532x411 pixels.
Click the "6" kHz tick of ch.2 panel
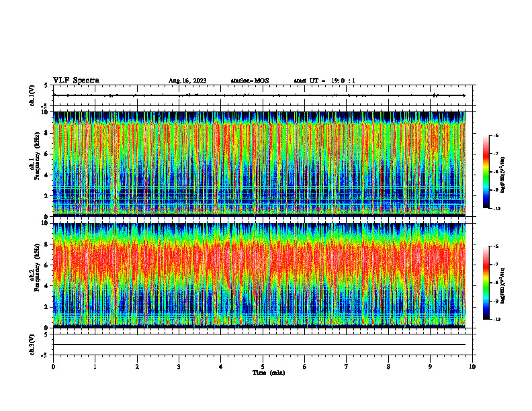tap(48, 265)
